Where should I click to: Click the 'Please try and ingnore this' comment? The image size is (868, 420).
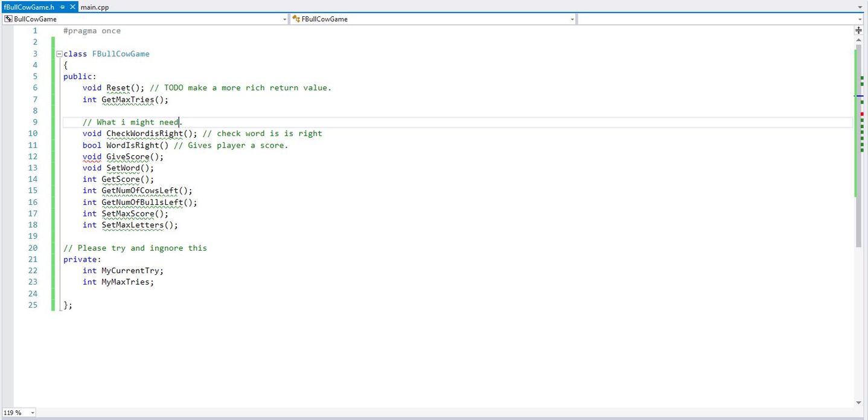135,248
